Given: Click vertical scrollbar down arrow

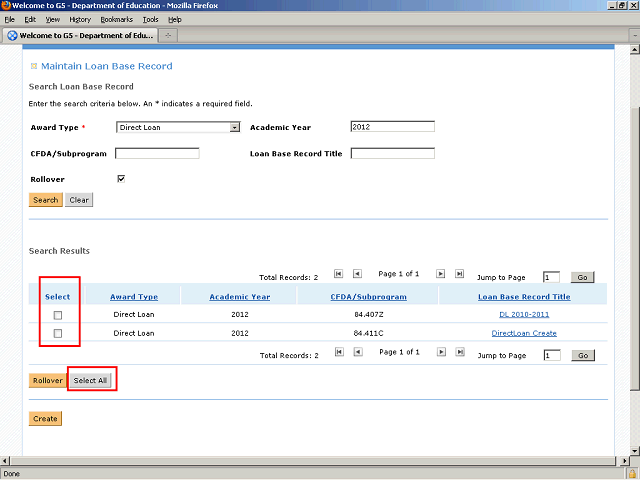Looking at the screenshot, I should [635, 451].
